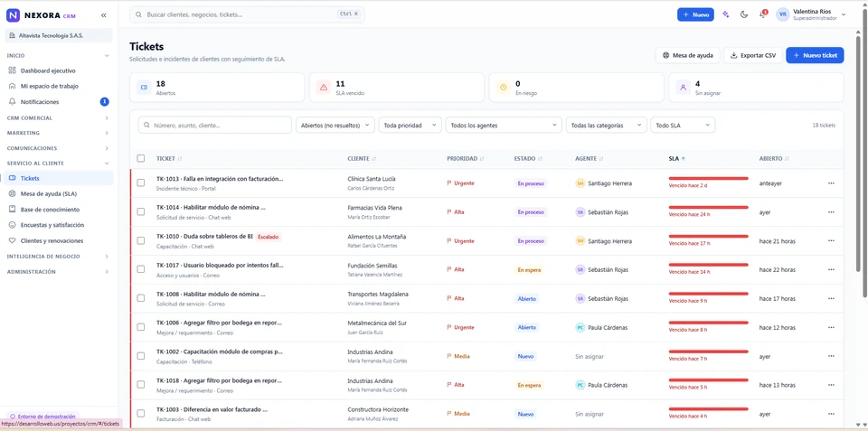Viewport: 868px width, 431px height.
Task: Go to Dashboard ejecutivo
Action: (x=59, y=70)
